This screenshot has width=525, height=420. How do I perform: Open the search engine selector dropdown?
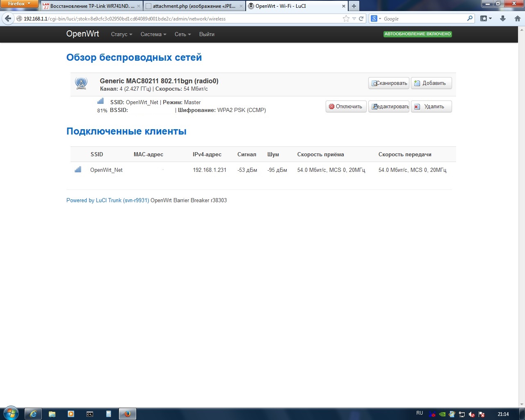point(376,18)
